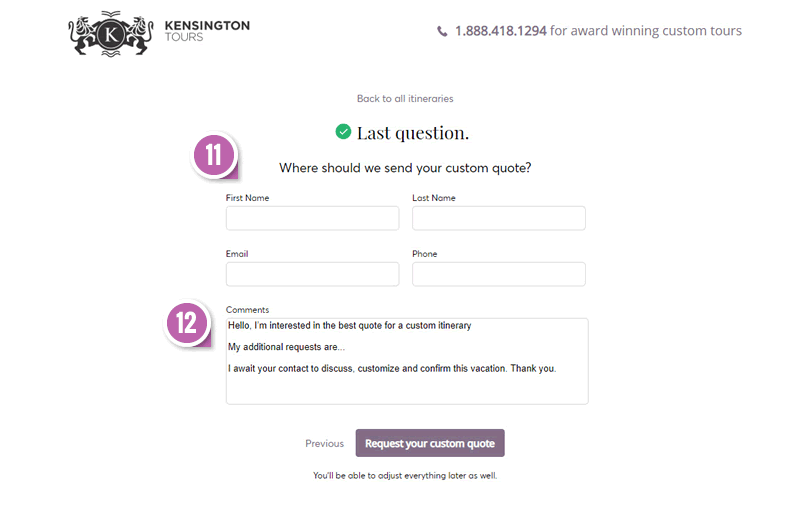Click the Email field label

click(237, 254)
